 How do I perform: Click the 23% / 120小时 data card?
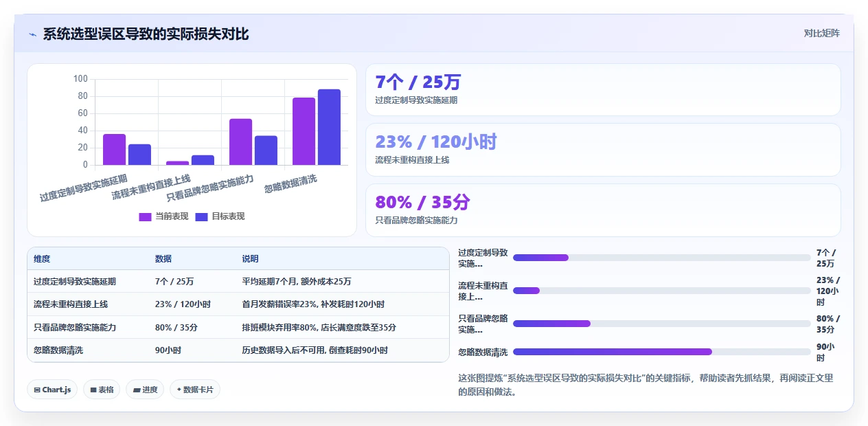[603, 150]
